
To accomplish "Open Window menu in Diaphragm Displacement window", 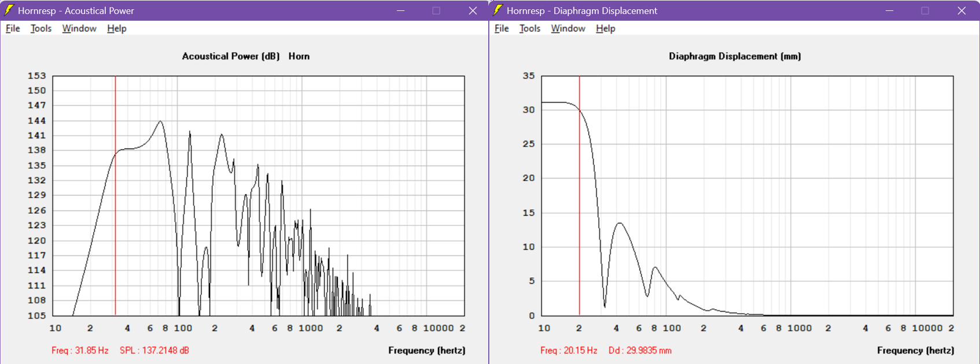I will [x=568, y=28].
